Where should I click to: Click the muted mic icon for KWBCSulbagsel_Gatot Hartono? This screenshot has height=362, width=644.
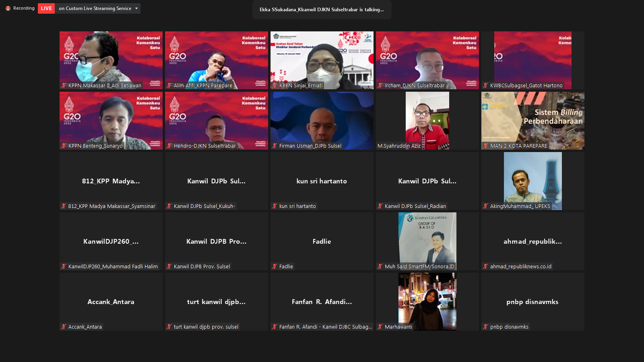[485, 86]
